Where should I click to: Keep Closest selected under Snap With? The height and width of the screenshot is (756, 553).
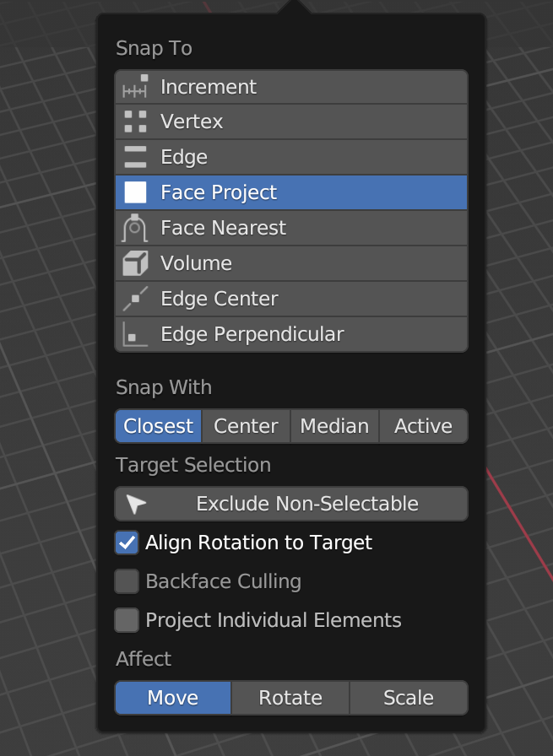pos(158,426)
